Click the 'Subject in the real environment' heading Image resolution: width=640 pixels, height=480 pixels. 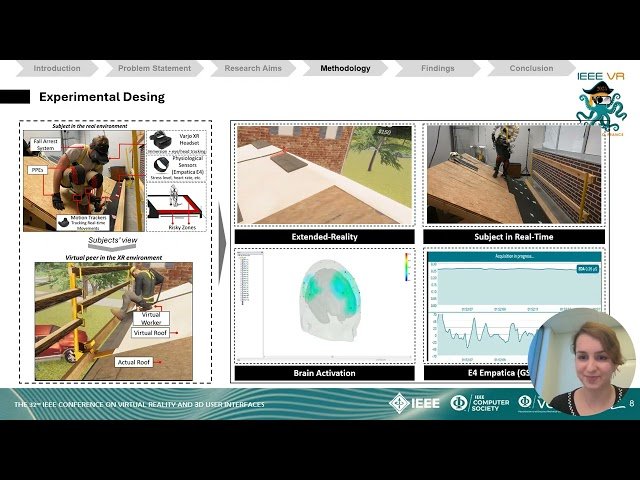click(90, 126)
